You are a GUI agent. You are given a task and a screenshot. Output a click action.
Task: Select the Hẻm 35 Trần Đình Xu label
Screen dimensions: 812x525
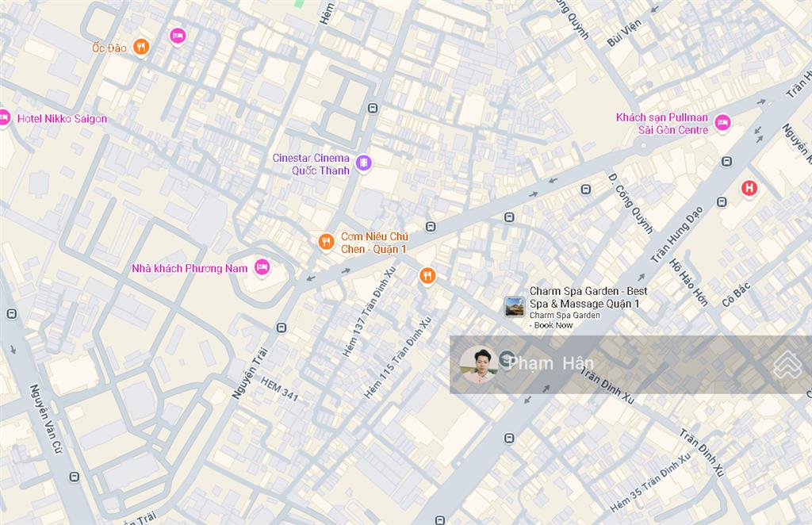coord(650,482)
